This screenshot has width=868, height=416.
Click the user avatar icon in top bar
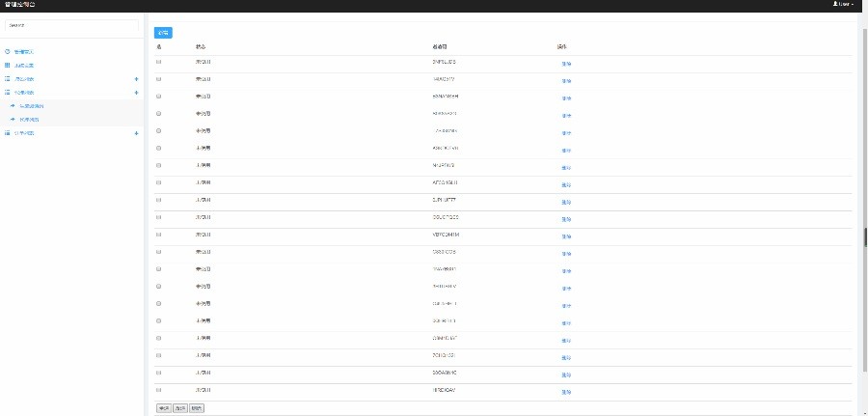coord(835,5)
